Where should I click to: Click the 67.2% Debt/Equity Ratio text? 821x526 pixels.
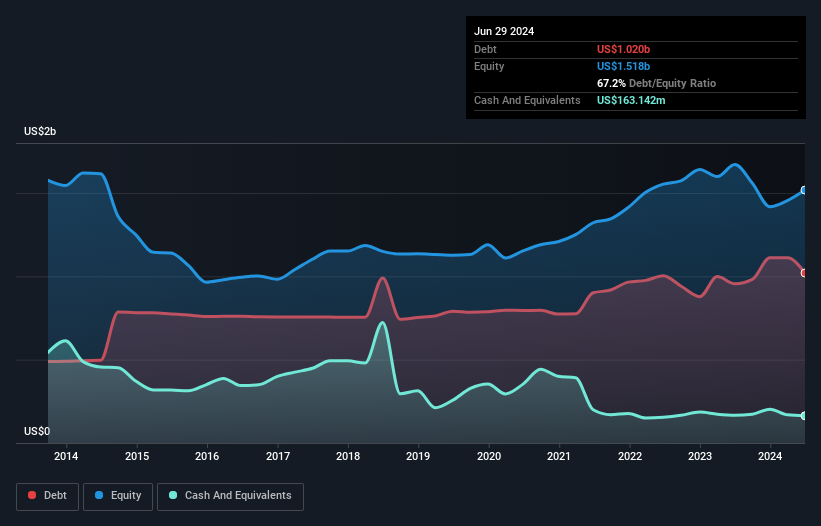(656, 83)
